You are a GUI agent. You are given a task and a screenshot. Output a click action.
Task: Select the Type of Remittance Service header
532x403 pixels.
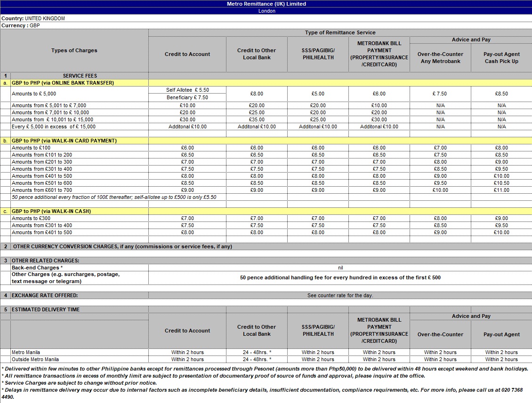point(340,32)
